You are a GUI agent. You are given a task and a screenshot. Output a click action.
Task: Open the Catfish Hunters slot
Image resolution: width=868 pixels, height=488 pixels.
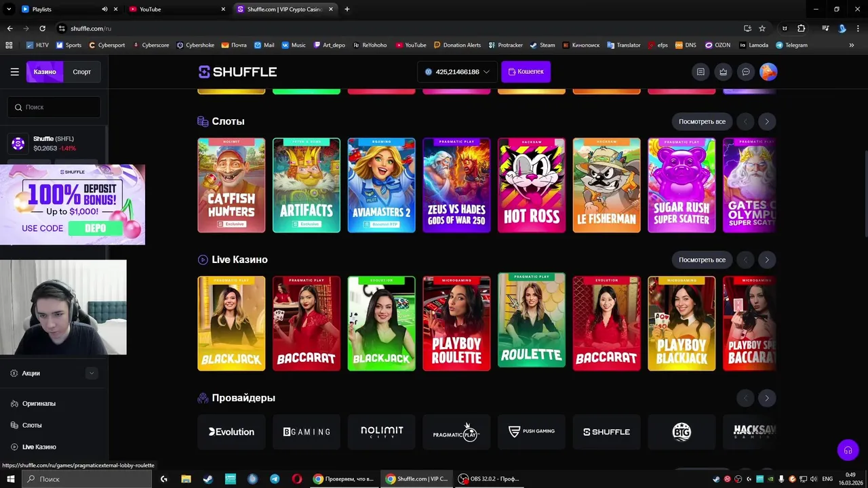231,185
